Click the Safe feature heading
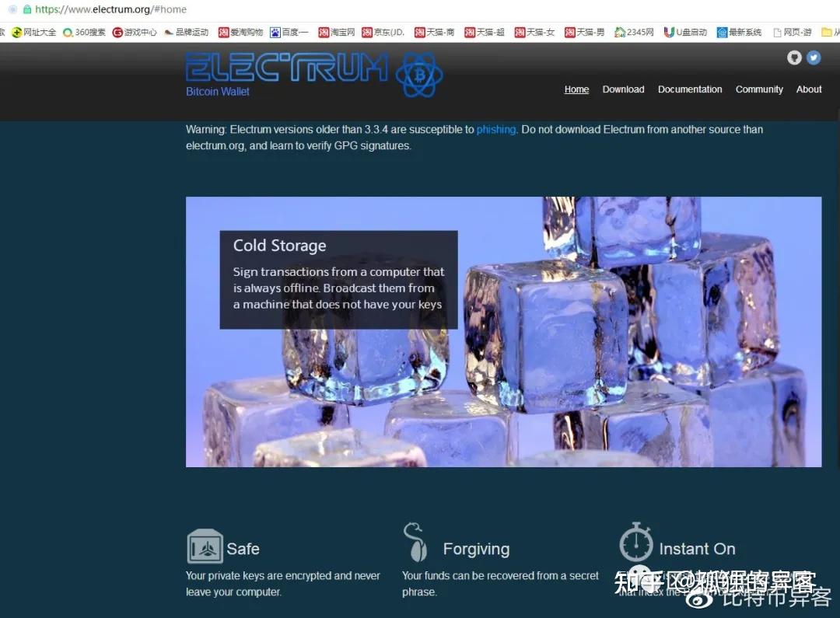The width and height of the screenshot is (840, 618). point(243,549)
